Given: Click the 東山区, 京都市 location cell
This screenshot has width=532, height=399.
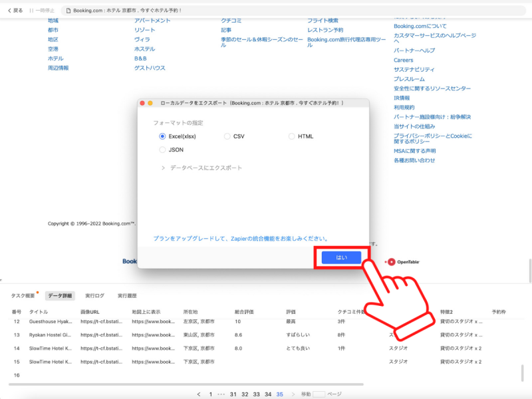Looking at the screenshot, I should click(x=199, y=335).
